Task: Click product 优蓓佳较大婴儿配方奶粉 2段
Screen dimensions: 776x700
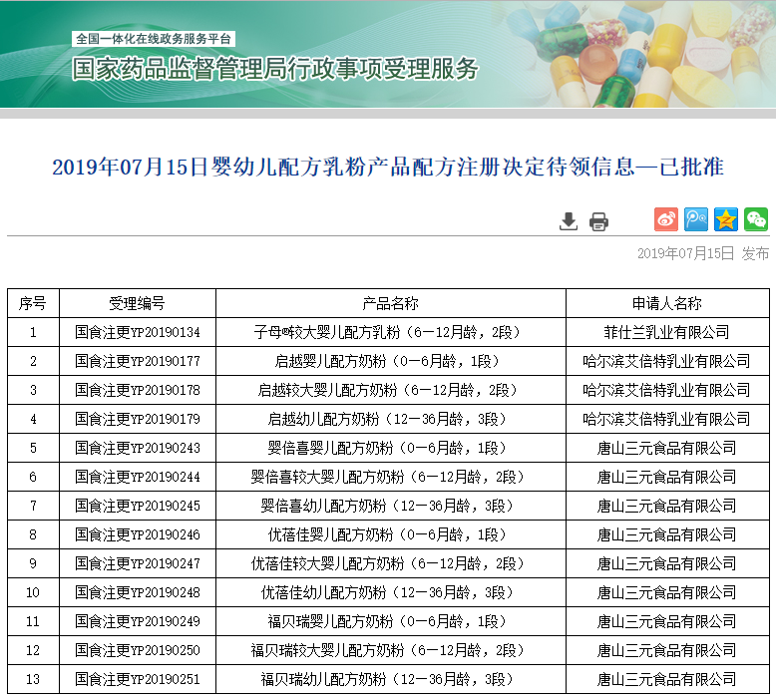Action: coord(391,563)
